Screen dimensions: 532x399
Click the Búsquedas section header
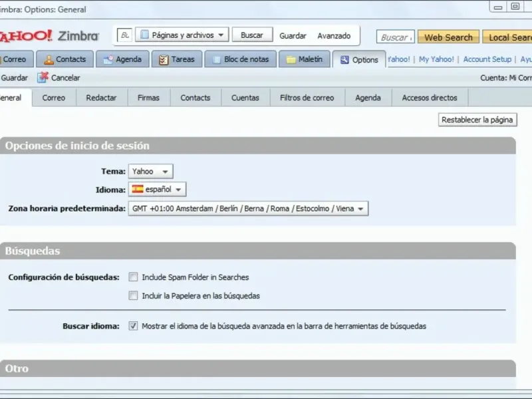coord(258,251)
